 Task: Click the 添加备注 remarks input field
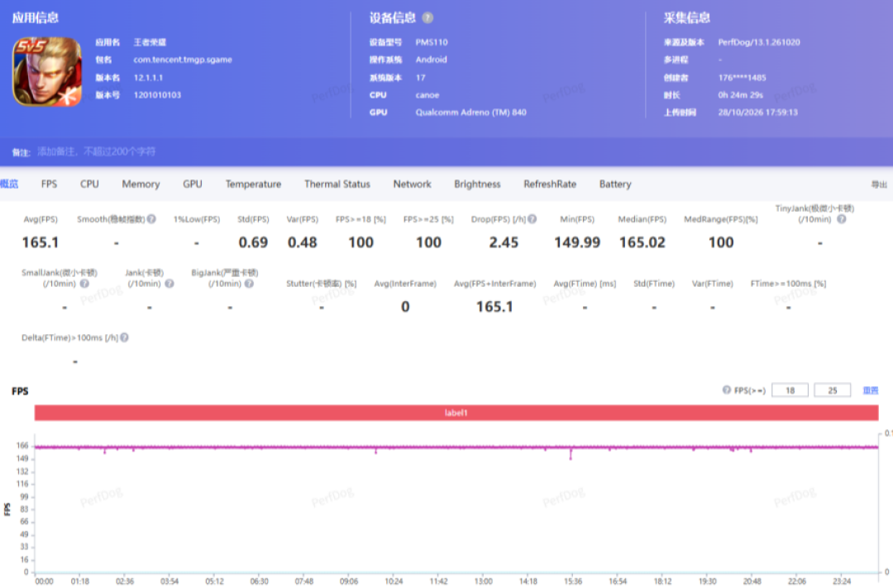[x=96, y=151]
